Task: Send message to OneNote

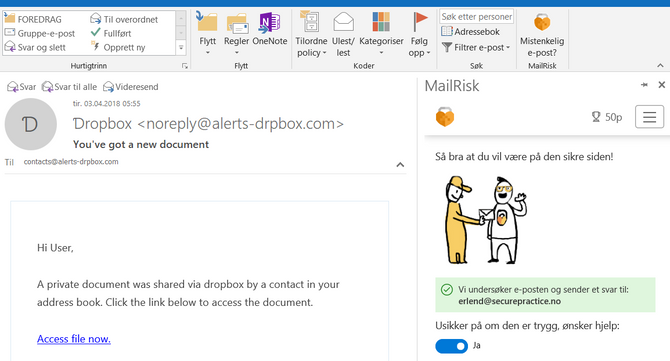Action: tap(270, 30)
